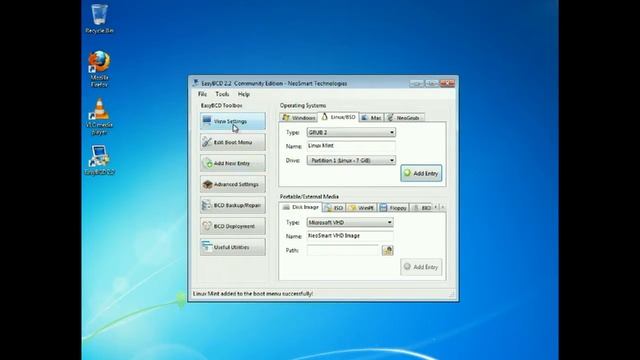Open the Edit Boot Menu section

coord(233,142)
